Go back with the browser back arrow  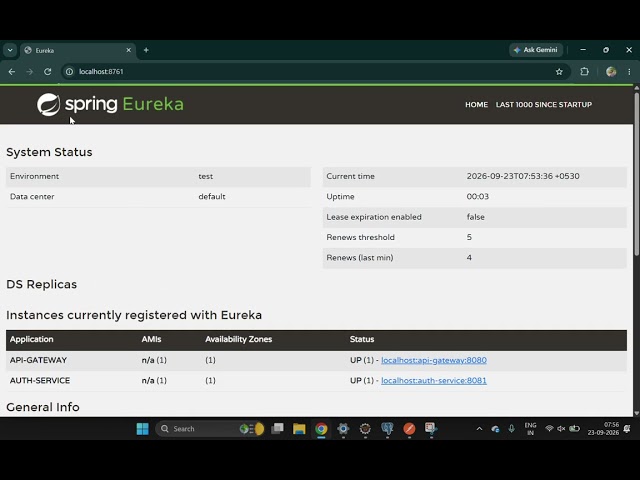pos(11,71)
